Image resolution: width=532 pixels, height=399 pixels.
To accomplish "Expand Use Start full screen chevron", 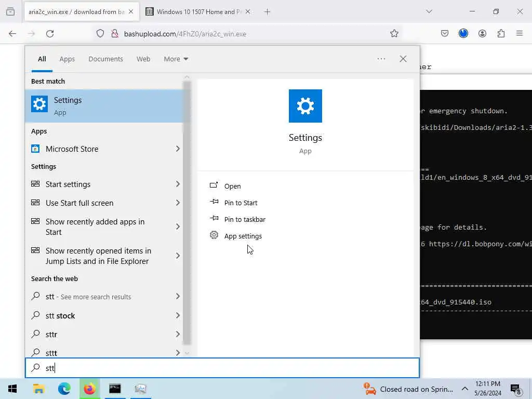I will pos(178,203).
